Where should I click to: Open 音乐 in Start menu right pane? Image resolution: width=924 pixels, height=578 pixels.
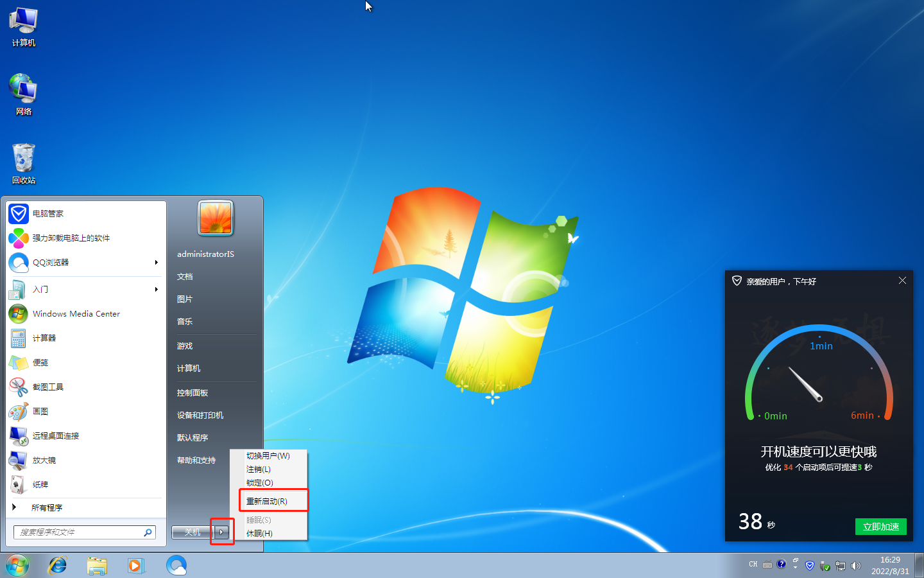click(x=215, y=322)
